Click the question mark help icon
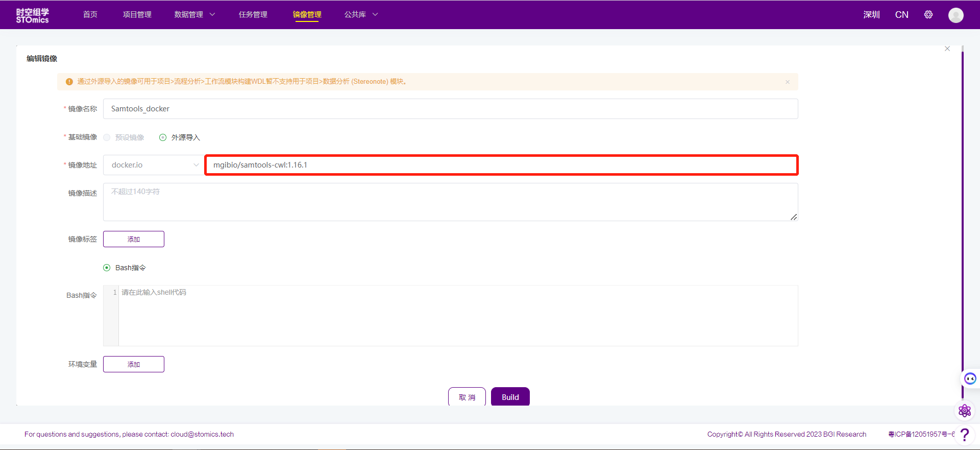This screenshot has width=980, height=450. coord(964,435)
